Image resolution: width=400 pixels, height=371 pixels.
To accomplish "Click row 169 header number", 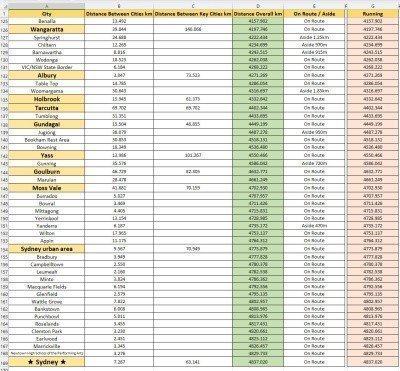I will [4, 362].
